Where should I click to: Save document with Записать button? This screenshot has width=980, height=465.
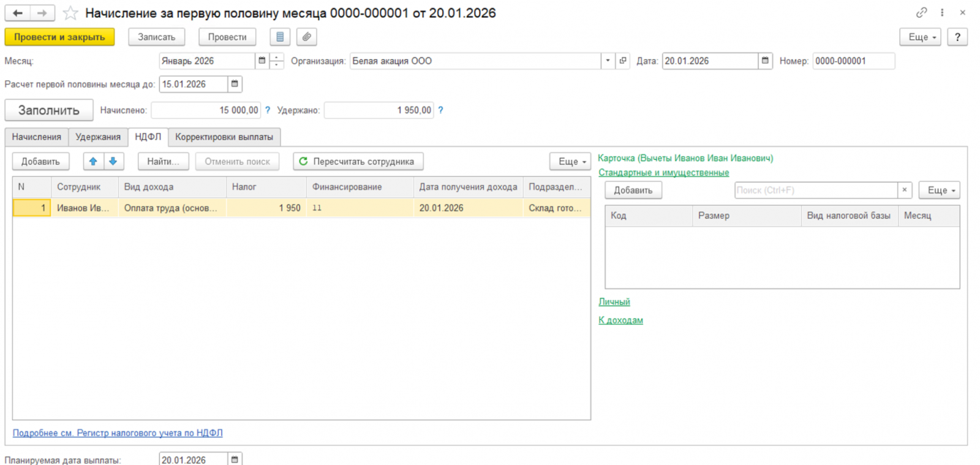click(156, 37)
